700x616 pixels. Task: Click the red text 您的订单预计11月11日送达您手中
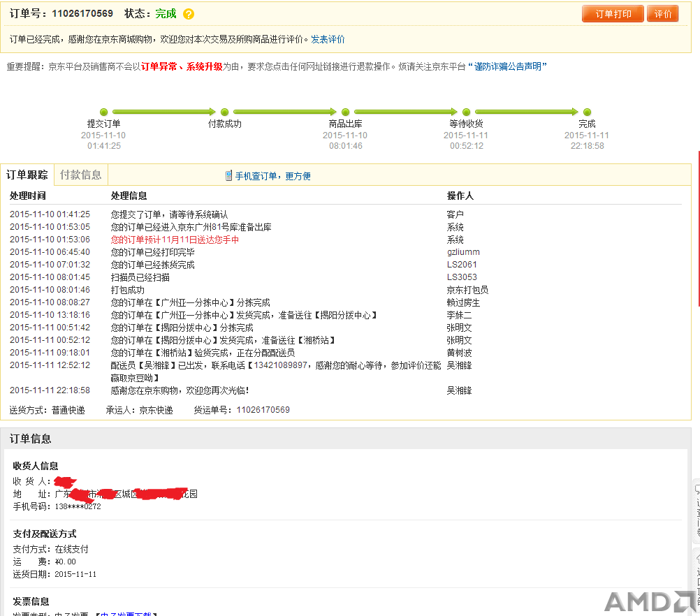tap(175, 240)
